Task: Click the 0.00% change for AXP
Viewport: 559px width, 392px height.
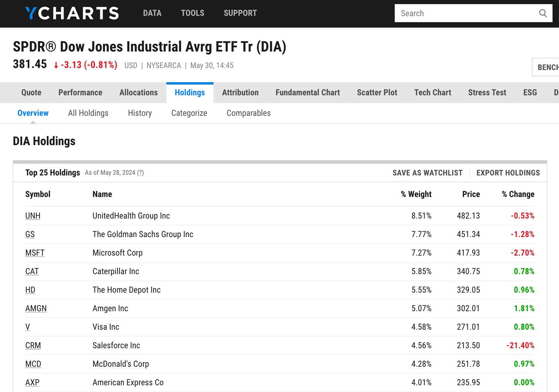Action: [x=524, y=383]
